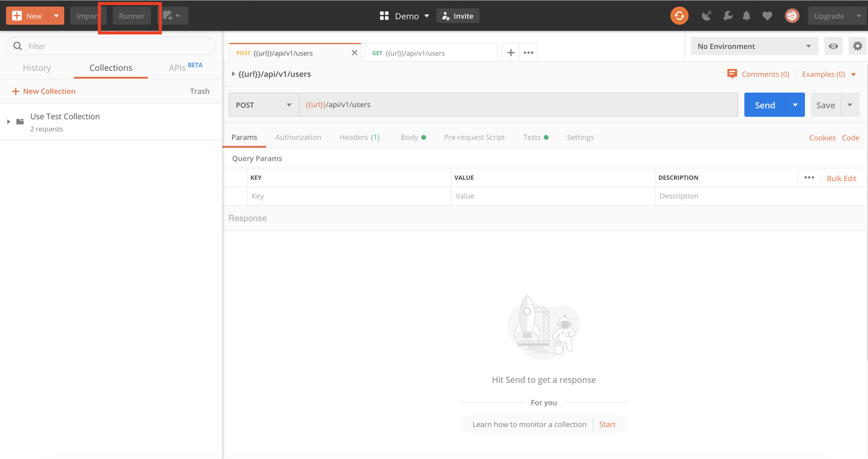Click the environment quick look eye icon
Image resolution: width=868 pixels, height=459 pixels.
click(x=833, y=46)
